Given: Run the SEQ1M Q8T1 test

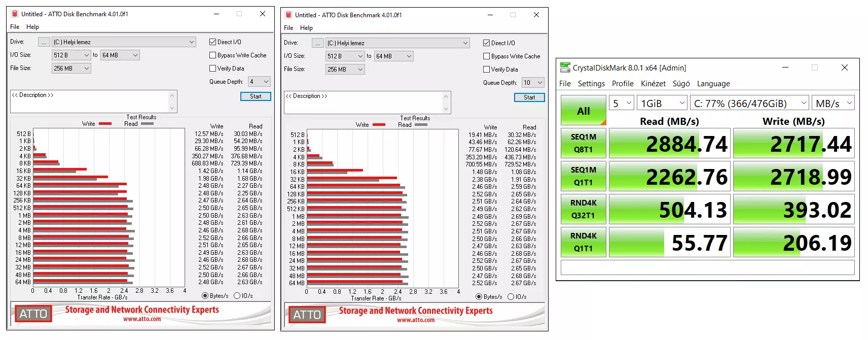Looking at the screenshot, I should (584, 143).
